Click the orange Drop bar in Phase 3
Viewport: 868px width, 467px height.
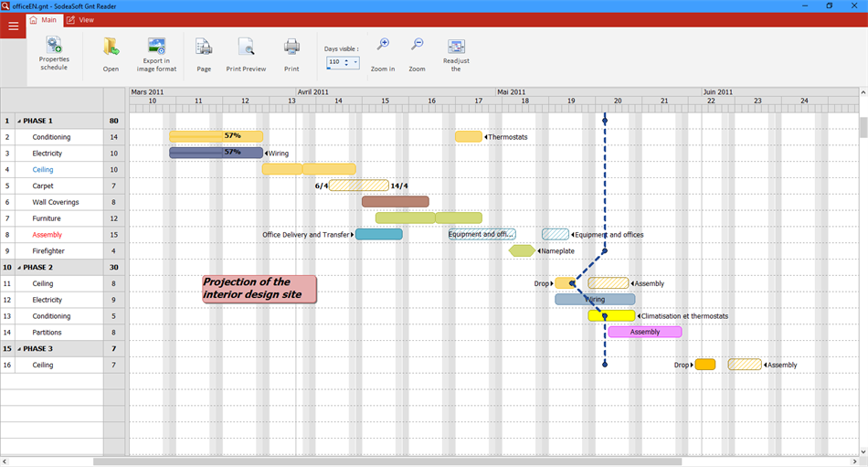[x=705, y=365]
